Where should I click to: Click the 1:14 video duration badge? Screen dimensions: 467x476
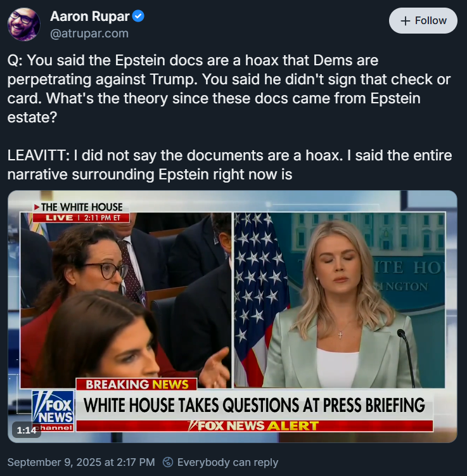point(27,430)
